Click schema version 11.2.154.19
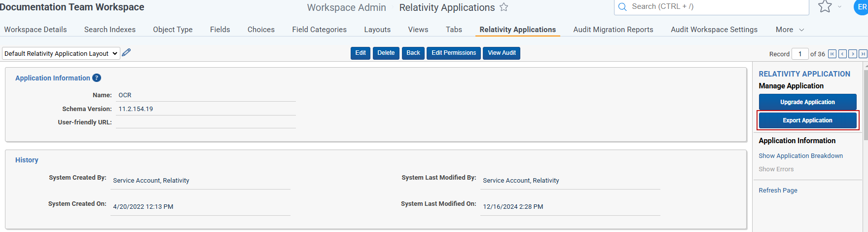868x232 pixels. [136, 109]
